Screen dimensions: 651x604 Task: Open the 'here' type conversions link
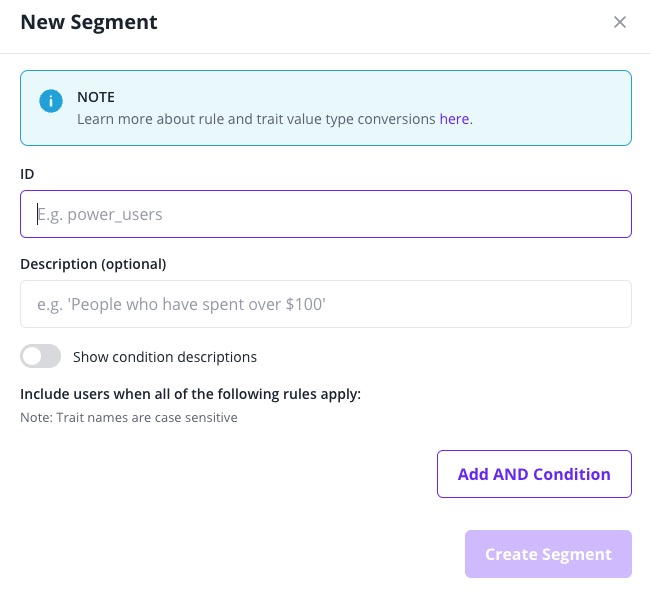click(454, 119)
